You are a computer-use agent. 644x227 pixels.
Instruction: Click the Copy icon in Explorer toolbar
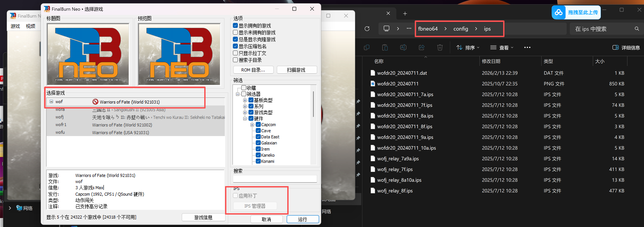367,47
